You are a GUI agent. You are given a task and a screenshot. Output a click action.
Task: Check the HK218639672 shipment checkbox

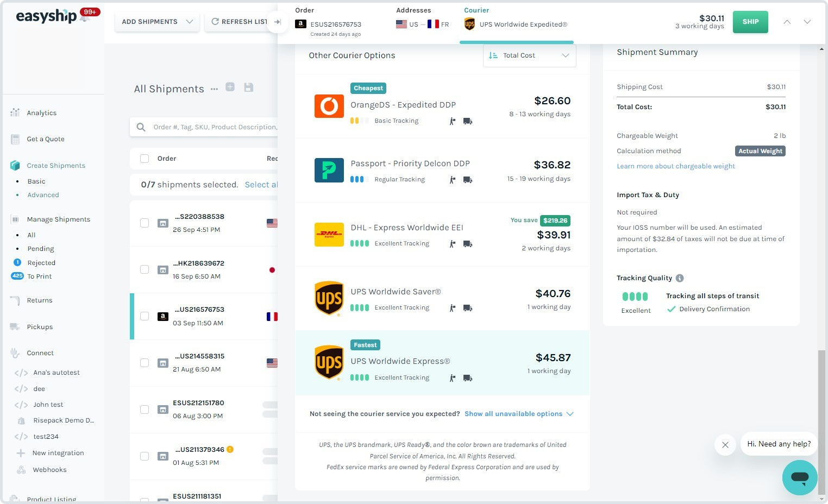pyautogui.click(x=145, y=269)
